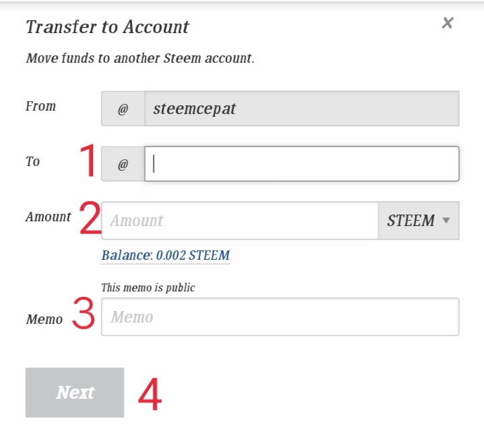Screen dimensions: 484x448
Task: Click the Move funds description text
Action: pos(140,58)
